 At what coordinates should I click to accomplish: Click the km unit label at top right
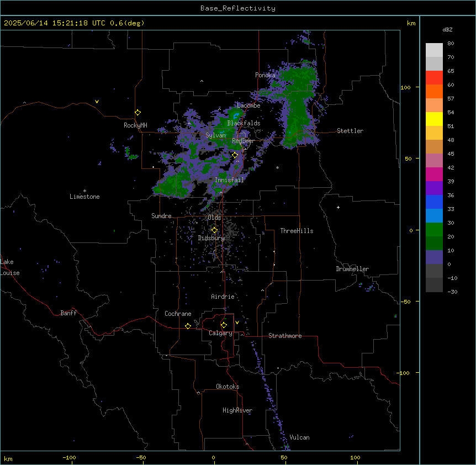click(411, 23)
